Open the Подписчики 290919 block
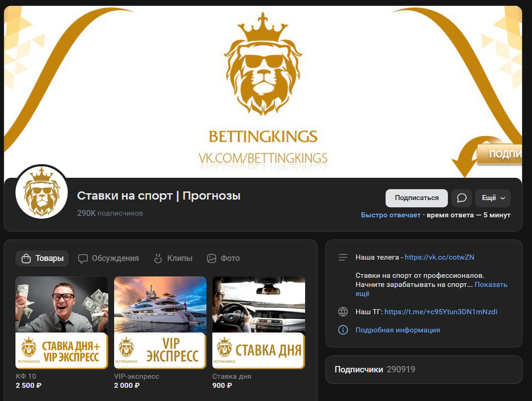This screenshot has height=401, width=532. pos(424,370)
